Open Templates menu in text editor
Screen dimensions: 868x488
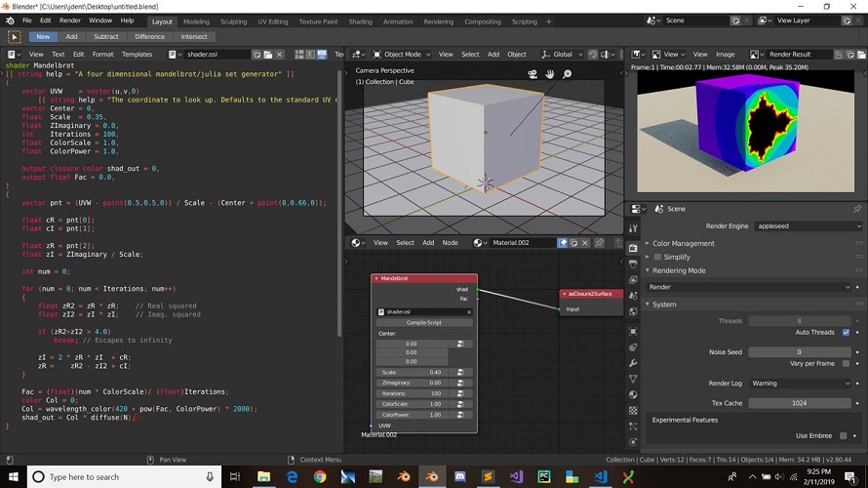pos(137,55)
